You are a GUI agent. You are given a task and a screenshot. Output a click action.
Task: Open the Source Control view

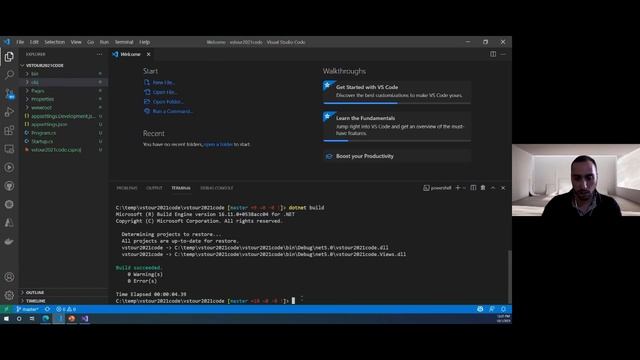[9, 93]
